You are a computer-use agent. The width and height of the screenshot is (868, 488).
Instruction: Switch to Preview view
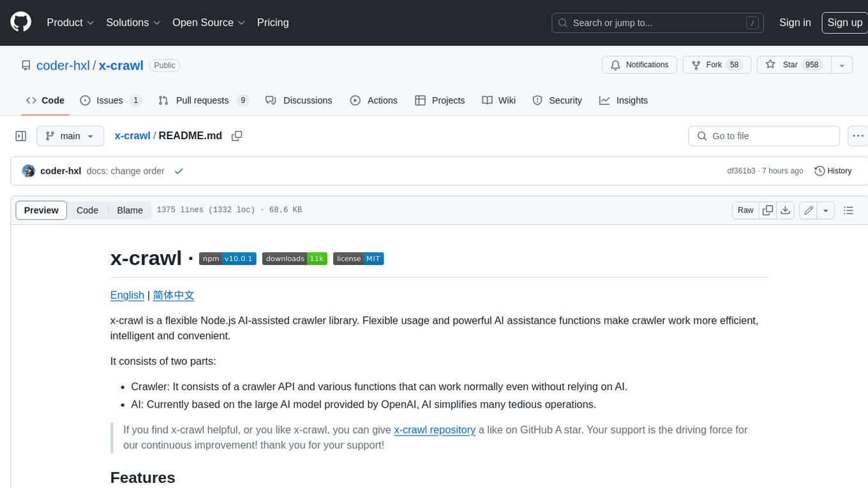(41, 210)
